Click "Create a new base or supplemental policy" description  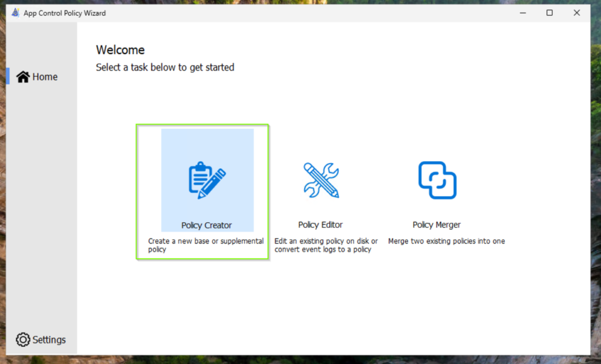[x=205, y=245]
